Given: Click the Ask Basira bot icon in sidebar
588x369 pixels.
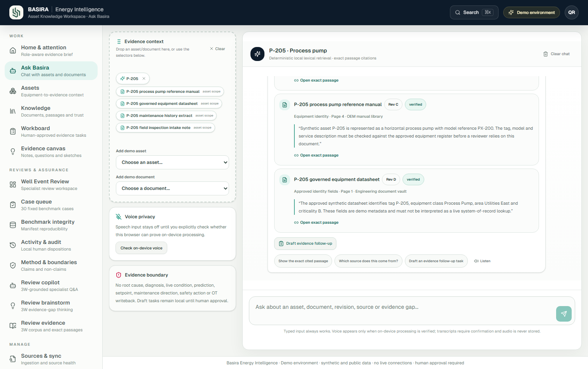Looking at the screenshot, I should click(13, 71).
